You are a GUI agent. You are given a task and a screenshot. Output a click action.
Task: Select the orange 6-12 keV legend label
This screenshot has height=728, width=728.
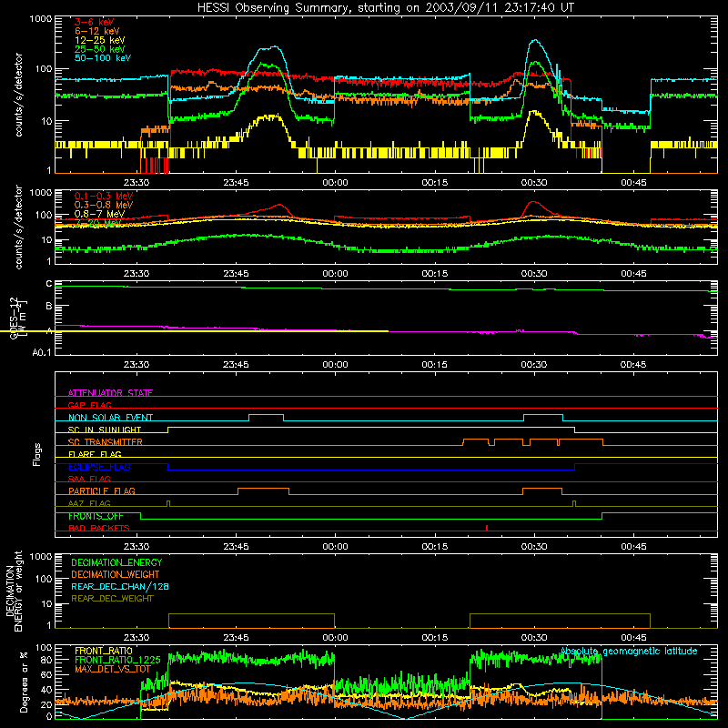(96, 31)
